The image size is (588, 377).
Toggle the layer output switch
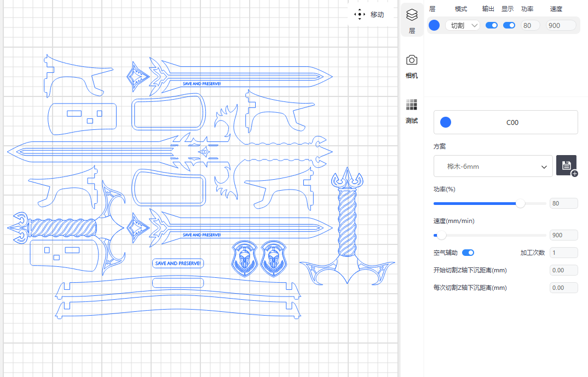(x=492, y=25)
